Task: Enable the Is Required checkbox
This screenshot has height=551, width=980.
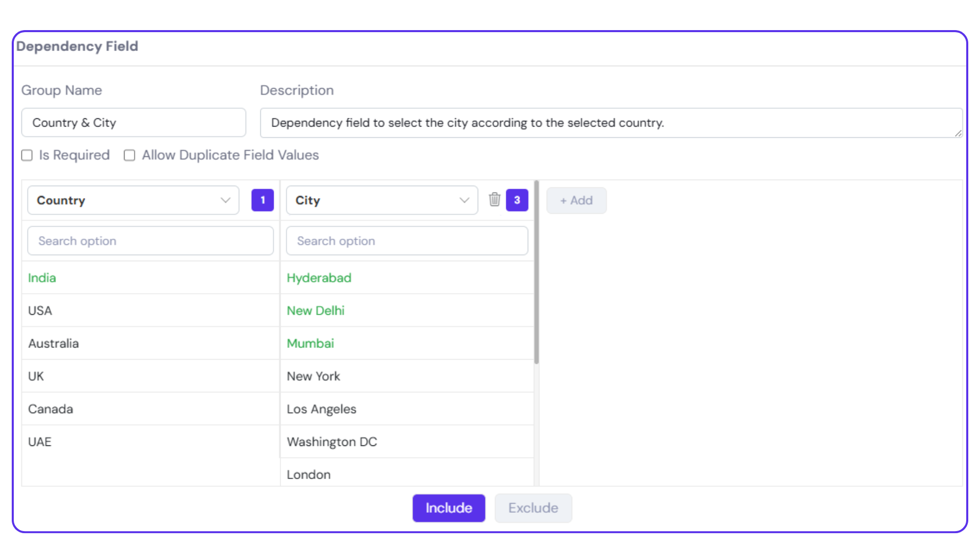Action: 27,155
